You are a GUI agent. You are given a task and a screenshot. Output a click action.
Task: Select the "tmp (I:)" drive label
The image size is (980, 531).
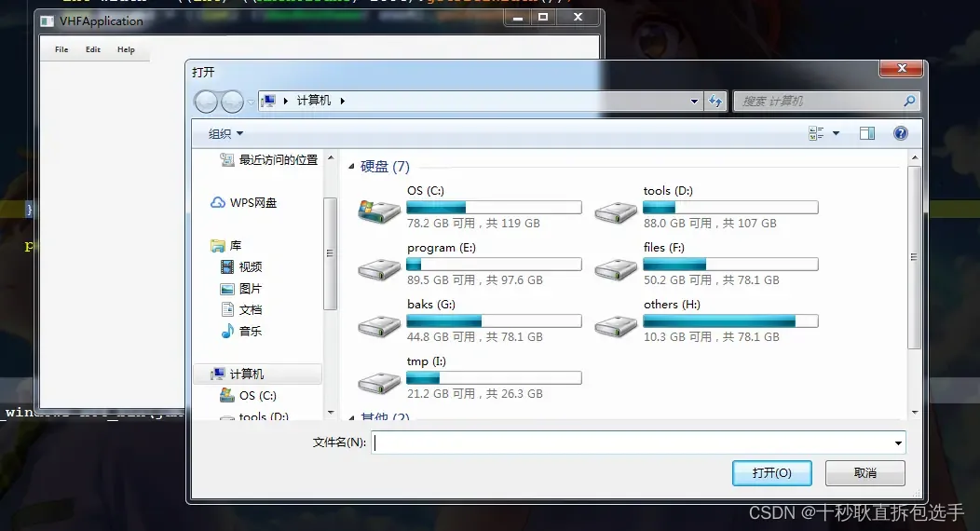(427, 361)
